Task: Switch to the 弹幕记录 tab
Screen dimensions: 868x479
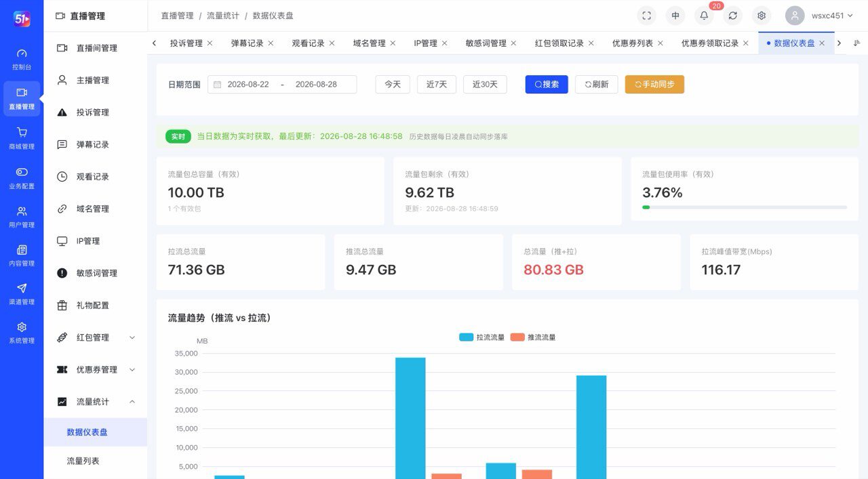Action: click(248, 43)
